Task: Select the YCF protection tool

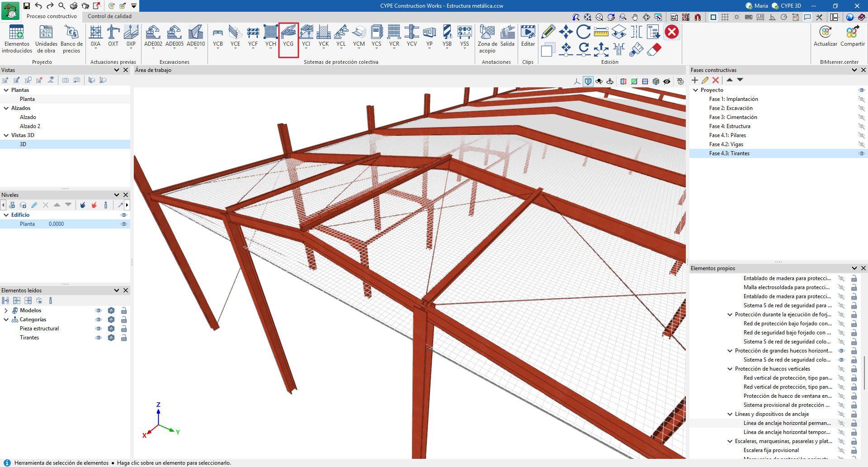Action: 253,36
